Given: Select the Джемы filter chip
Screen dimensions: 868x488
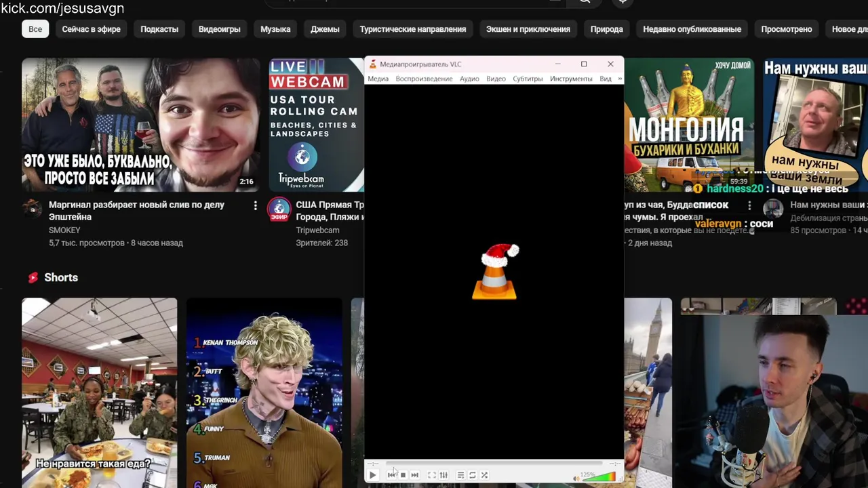Looking at the screenshot, I should [x=325, y=29].
